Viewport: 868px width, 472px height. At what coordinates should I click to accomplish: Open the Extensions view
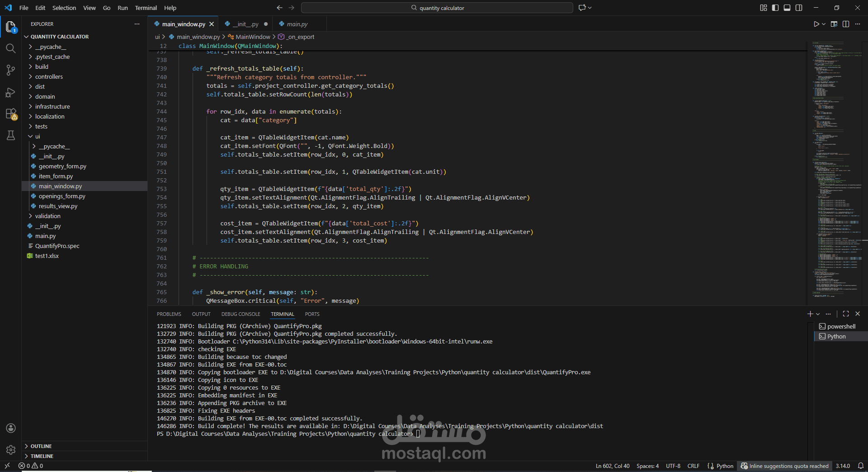[x=11, y=114]
